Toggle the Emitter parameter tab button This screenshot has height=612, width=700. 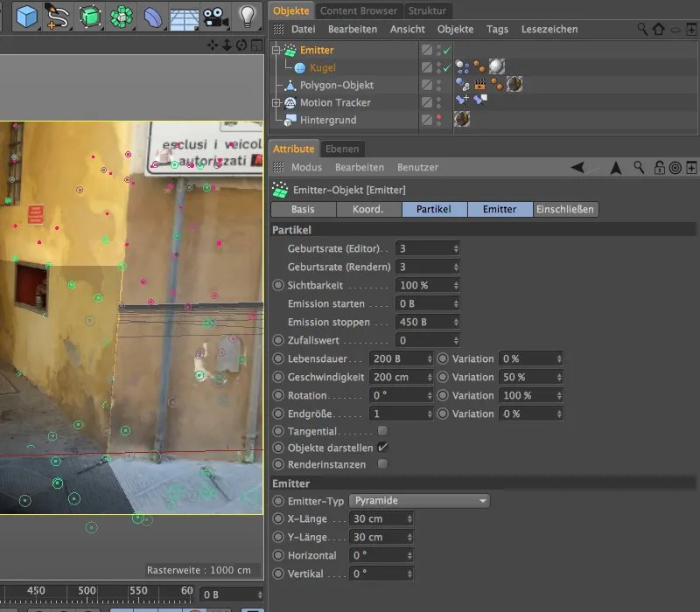500,210
